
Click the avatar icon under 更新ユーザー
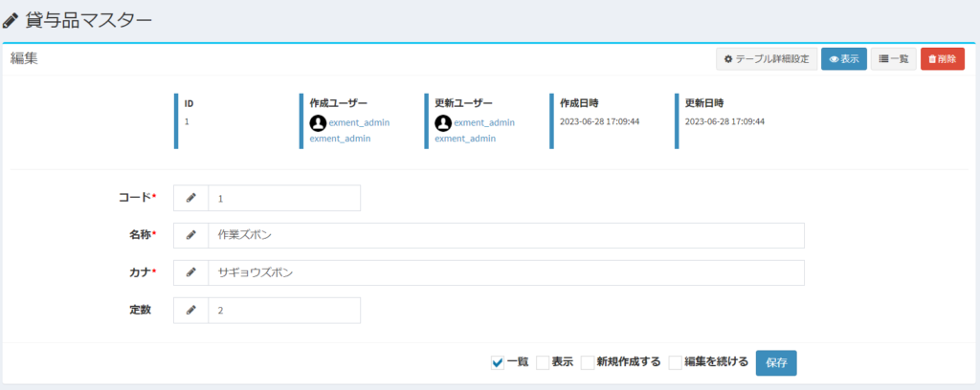click(443, 123)
